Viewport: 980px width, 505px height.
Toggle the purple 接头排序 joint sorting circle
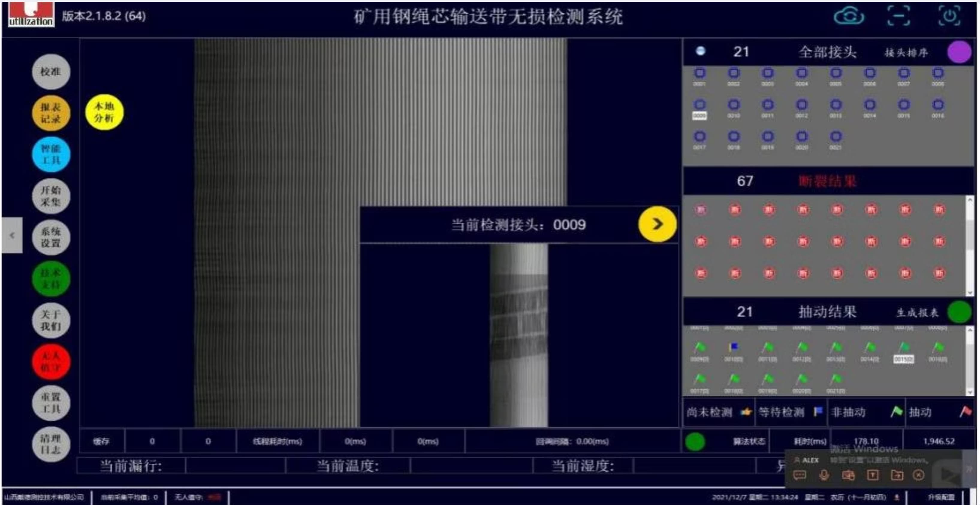point(959,52)
